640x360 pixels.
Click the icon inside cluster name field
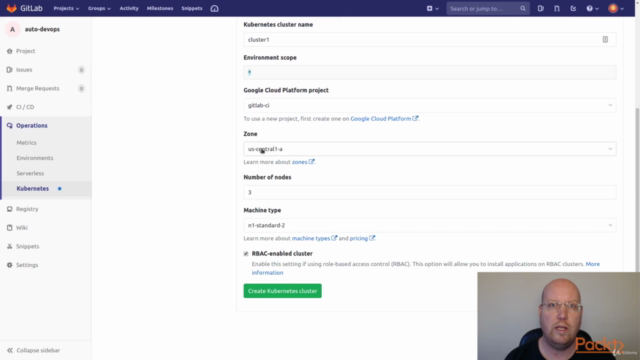[605, 40]
